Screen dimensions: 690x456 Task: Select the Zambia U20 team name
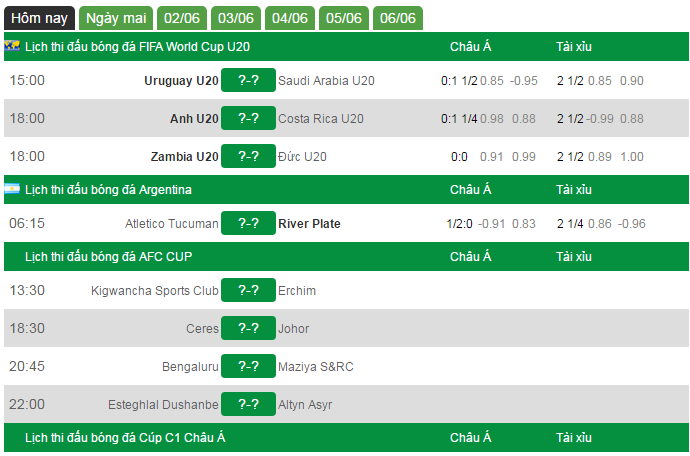pyautogui.click(x=184, y=157)
